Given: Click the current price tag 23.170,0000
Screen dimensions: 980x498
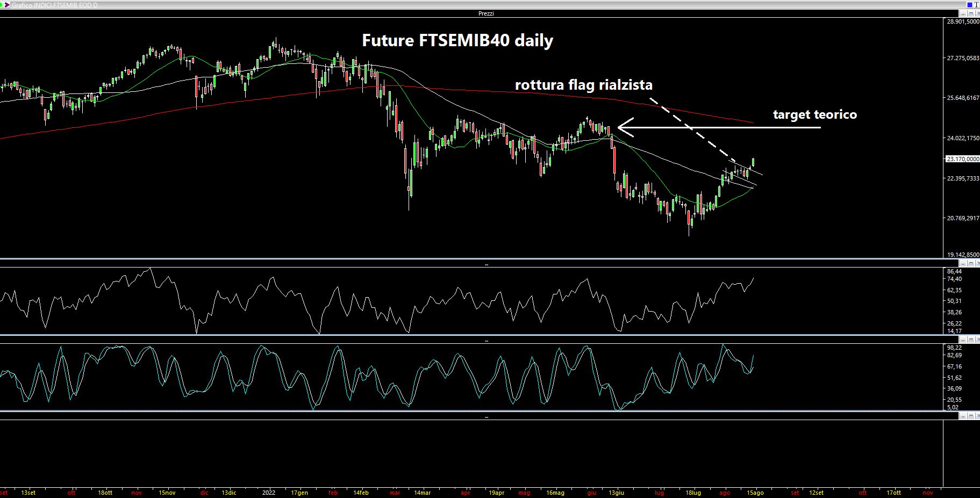Looking at the screenshot, I should tap(962, 159).
